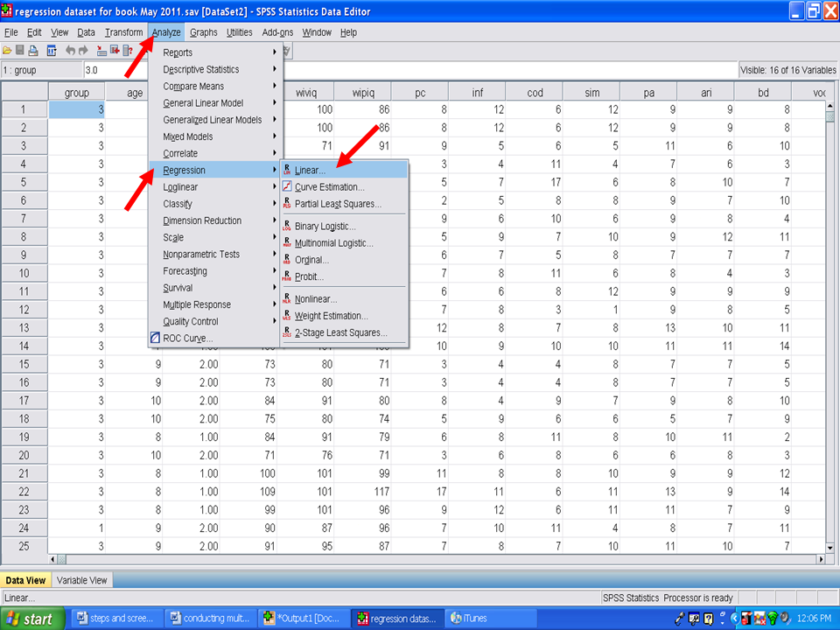Expand the Nonparametric Tests submenu
Viewport: 840px width, 630px height.
[x=200, y=255]
